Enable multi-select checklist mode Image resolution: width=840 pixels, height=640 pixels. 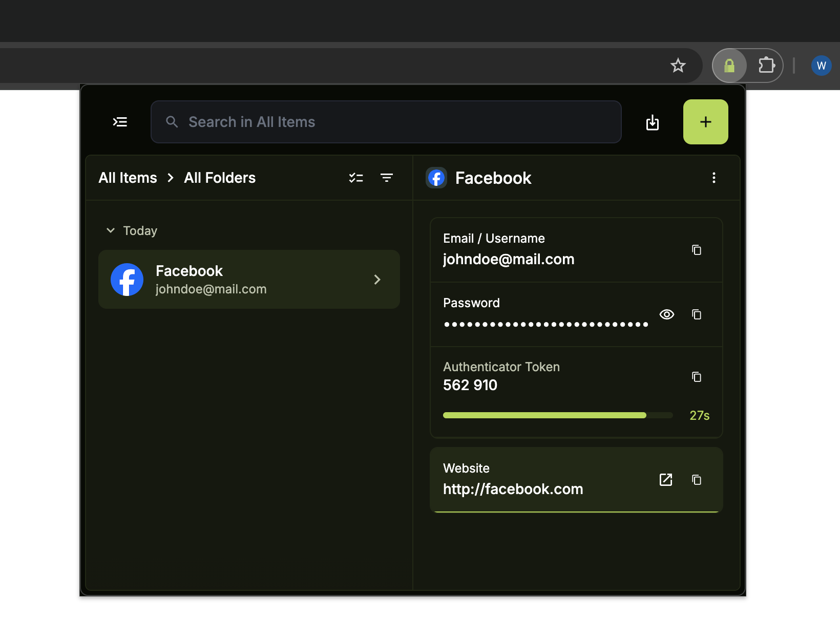[x=356, y=178]
